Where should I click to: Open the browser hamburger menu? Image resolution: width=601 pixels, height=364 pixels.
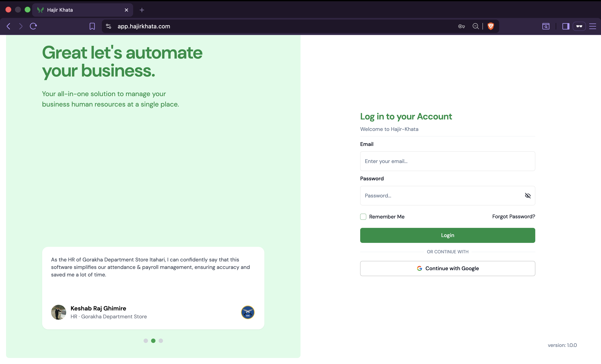(593, 26)
